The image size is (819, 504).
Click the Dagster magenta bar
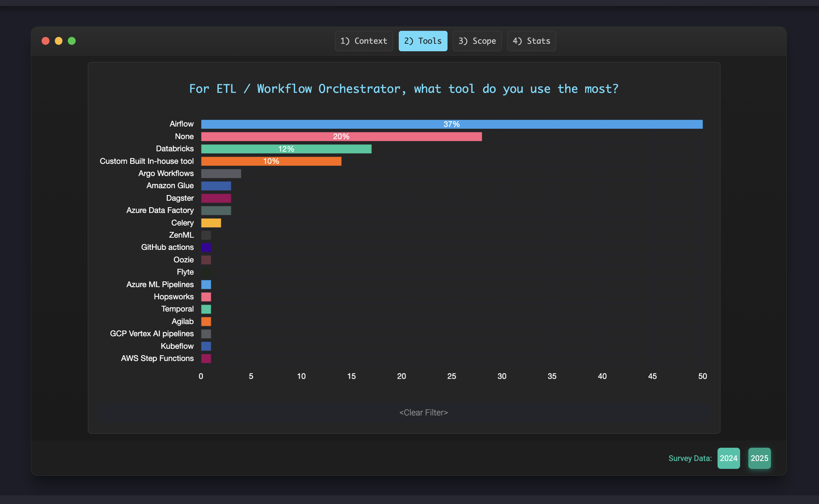[216, 198]
